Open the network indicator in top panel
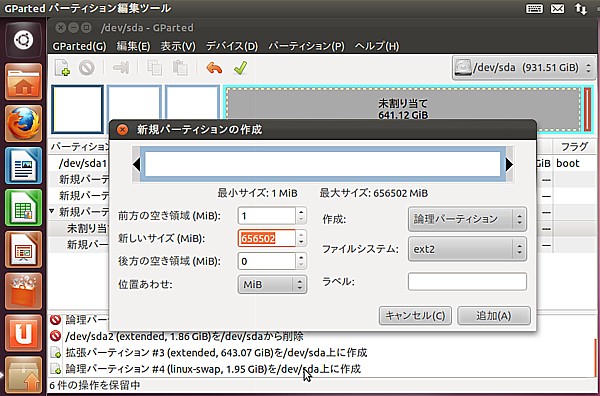Screen dimensions: 600x396 point(580,9)
